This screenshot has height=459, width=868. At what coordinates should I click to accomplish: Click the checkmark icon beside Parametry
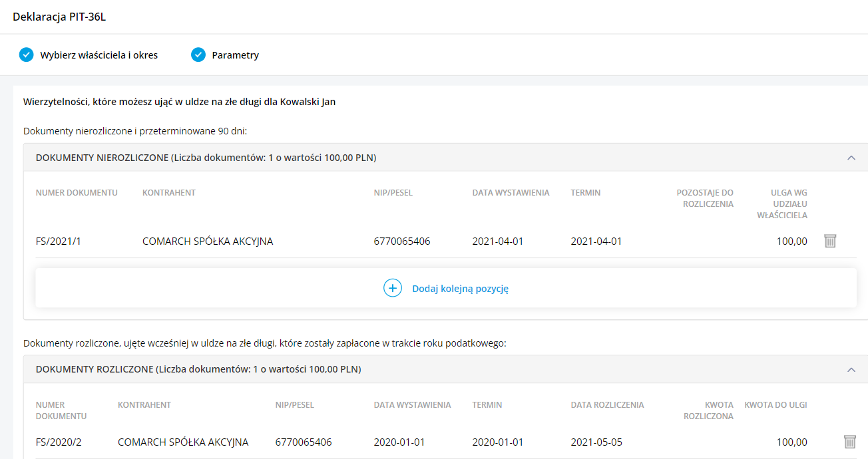(198, 55)
